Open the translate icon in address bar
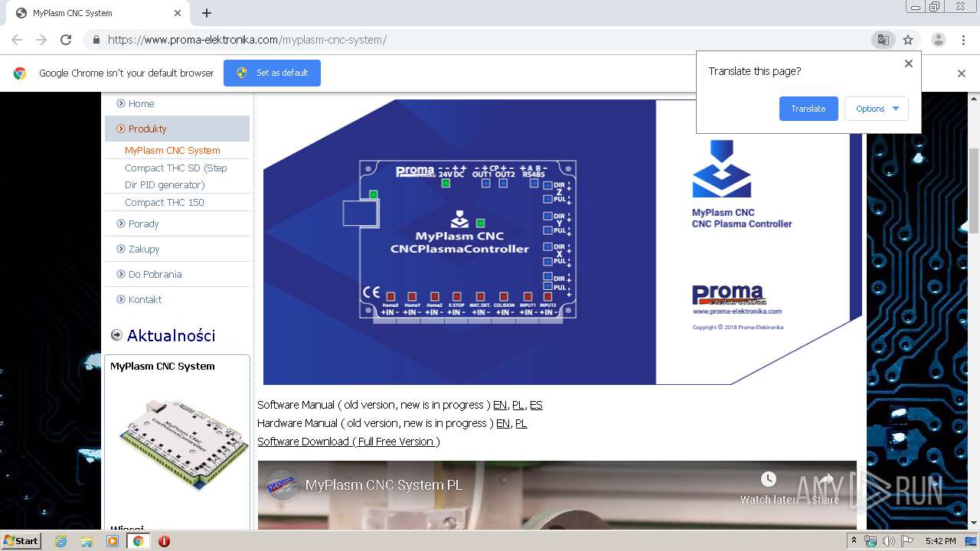The height and width of the screenshot is (551, 980). (884, 40)
